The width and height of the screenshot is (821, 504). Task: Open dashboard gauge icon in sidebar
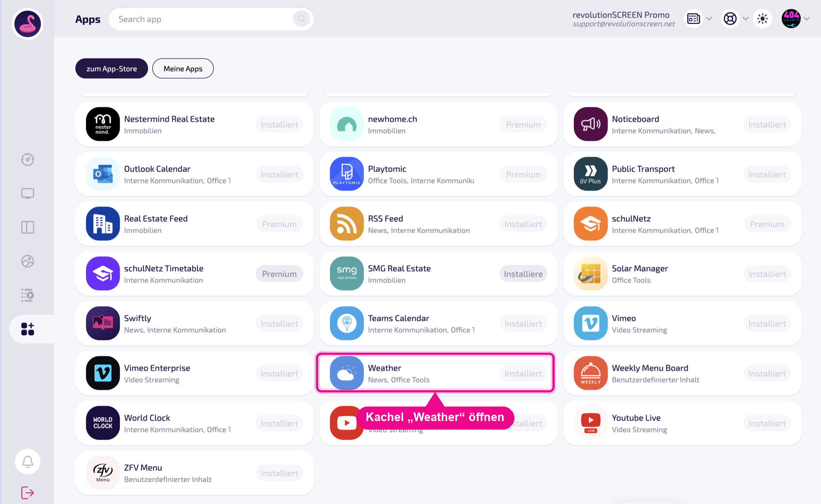[27, 159]
